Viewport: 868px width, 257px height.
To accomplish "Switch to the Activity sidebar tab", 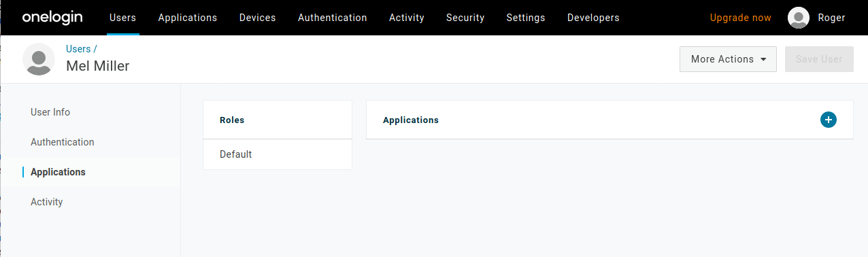I will (x=47, y=202).
